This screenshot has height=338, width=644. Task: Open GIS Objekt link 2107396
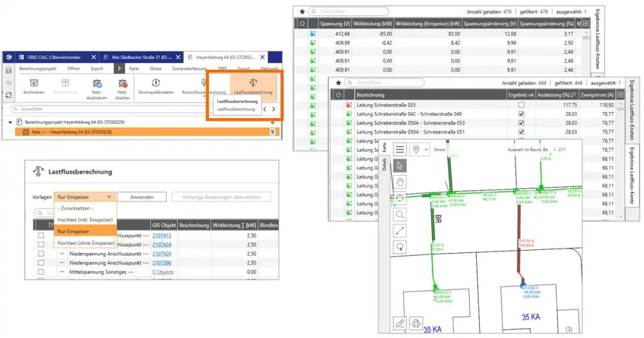point(162,262)
